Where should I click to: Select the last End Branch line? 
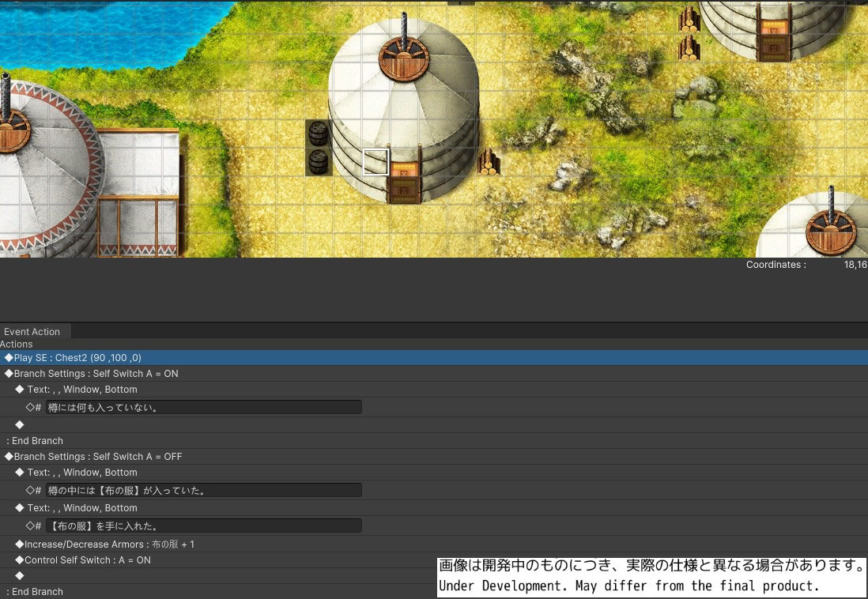[35, 592]
